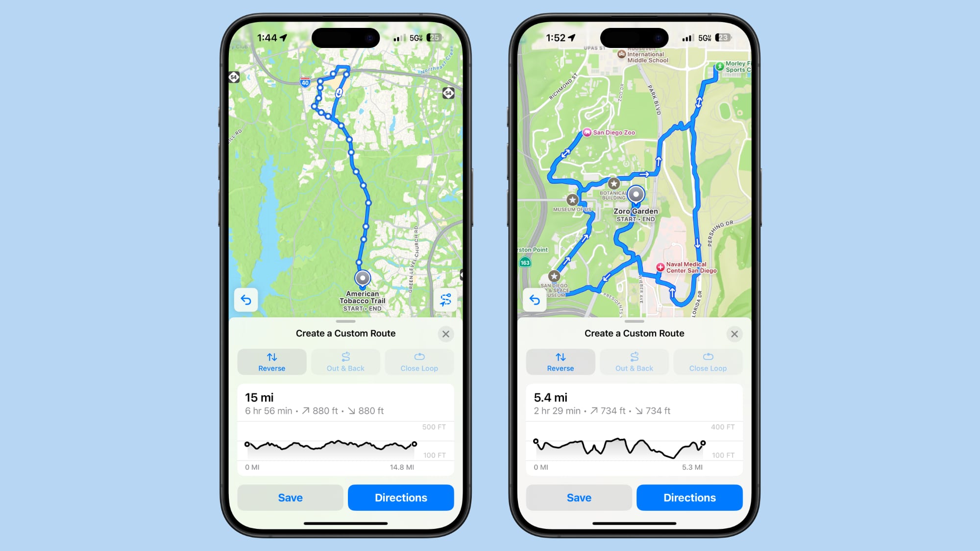980x551 pixels.
Task: Select Reverse tab on right phone
Action: (x=561, y=362)
